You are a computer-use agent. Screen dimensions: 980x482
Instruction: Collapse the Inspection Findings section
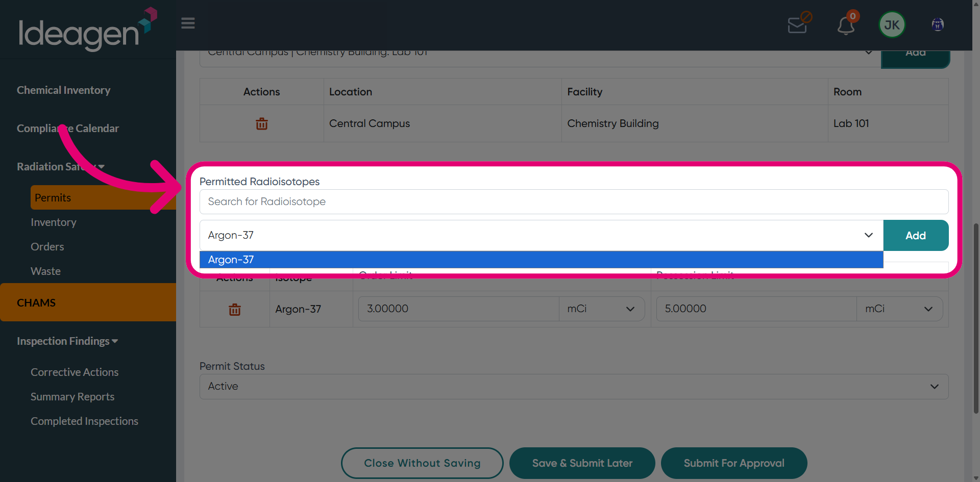coord(67,341)
